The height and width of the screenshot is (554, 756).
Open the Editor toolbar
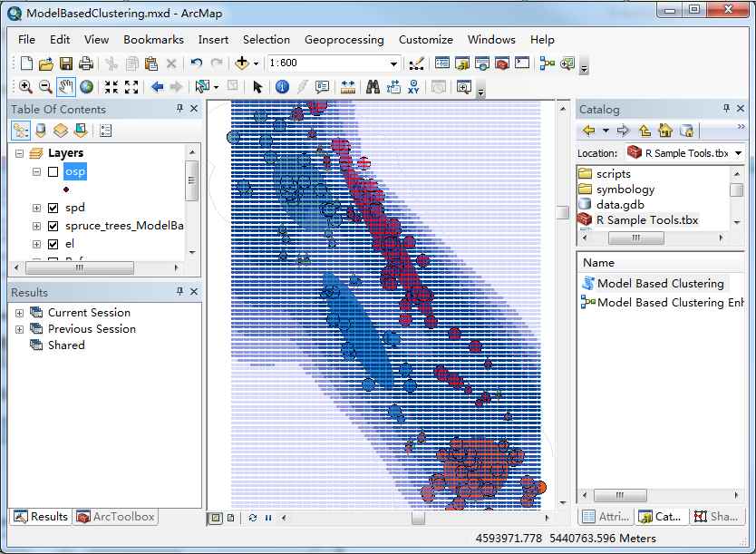pyautogui.click(x=417, y=63)
